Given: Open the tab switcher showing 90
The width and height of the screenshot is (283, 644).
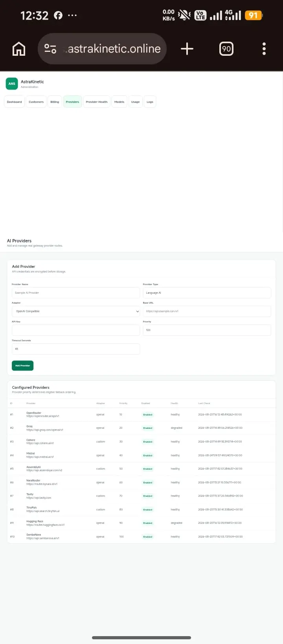Looking at the screenshot, I should 226,49.
